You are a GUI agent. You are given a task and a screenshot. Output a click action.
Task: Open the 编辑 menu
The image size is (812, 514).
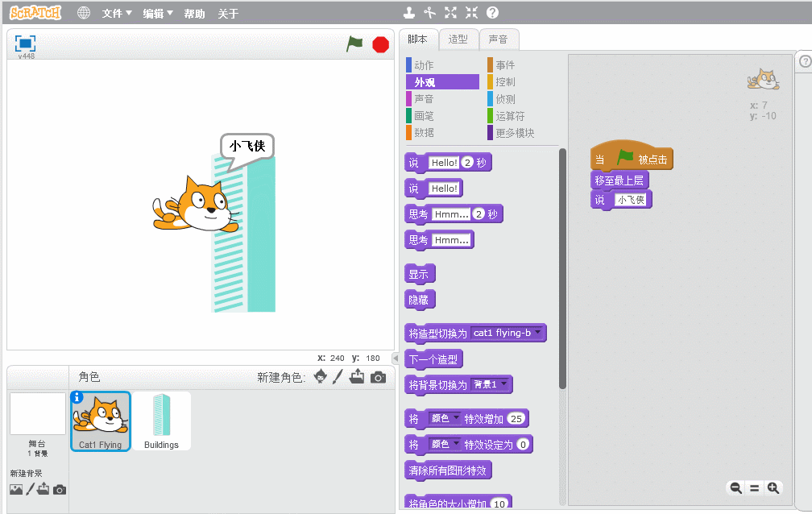tap(158, 14)
